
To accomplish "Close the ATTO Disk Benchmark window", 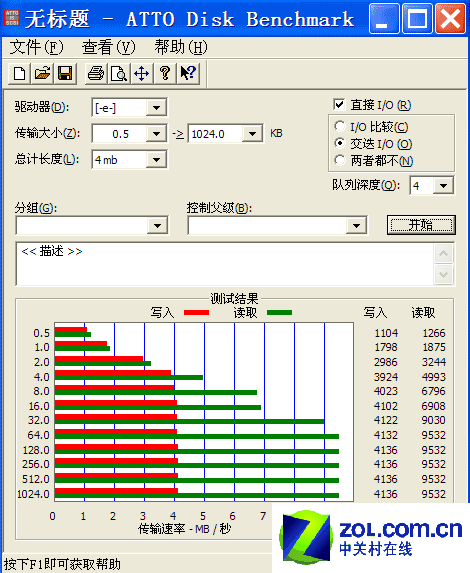I will pyautogui.click(x=450, y=19).
